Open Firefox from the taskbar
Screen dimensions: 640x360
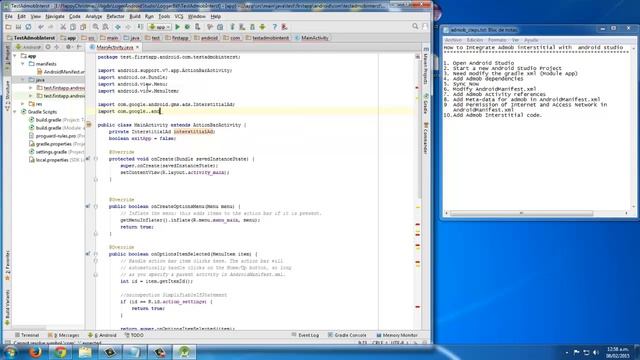(36, 352)
